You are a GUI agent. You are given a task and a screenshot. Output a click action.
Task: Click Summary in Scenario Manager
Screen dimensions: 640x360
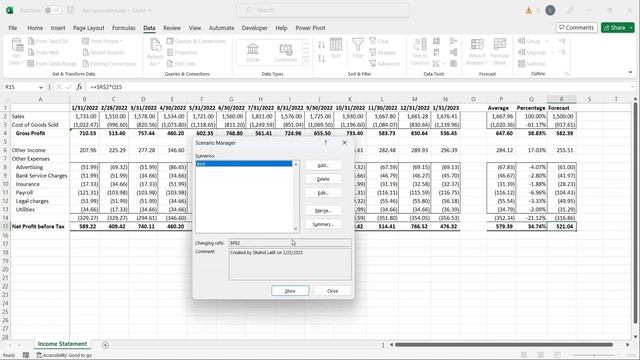[323, 224]
